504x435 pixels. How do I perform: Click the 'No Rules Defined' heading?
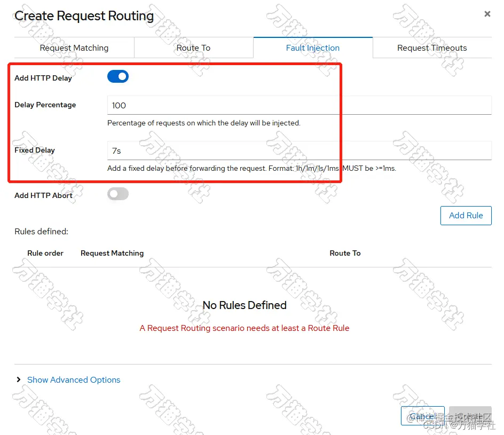(245, 305)
